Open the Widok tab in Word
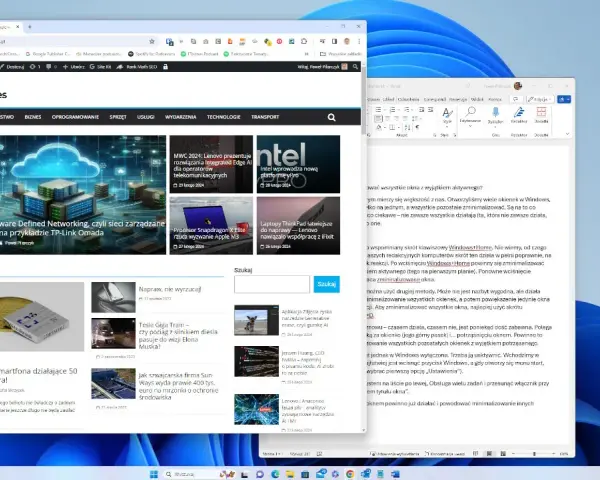This screenshot has height=480, width=600. [477, 99]
